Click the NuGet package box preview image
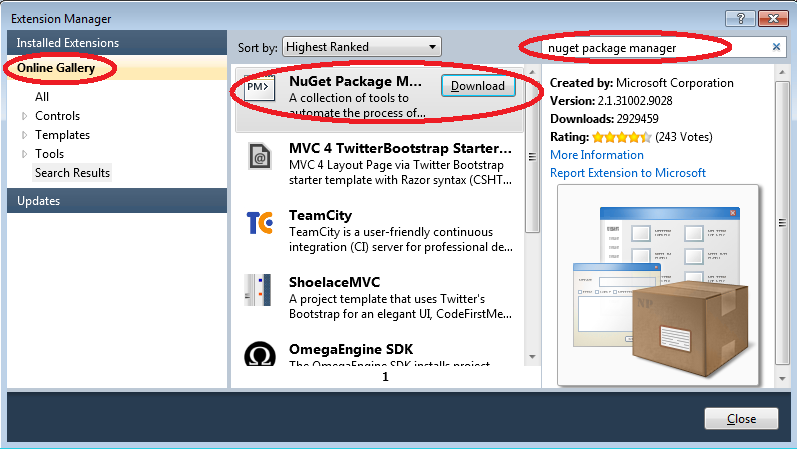Image resolution: width=797 pixels, height=449 pixels. pos(658,285)
